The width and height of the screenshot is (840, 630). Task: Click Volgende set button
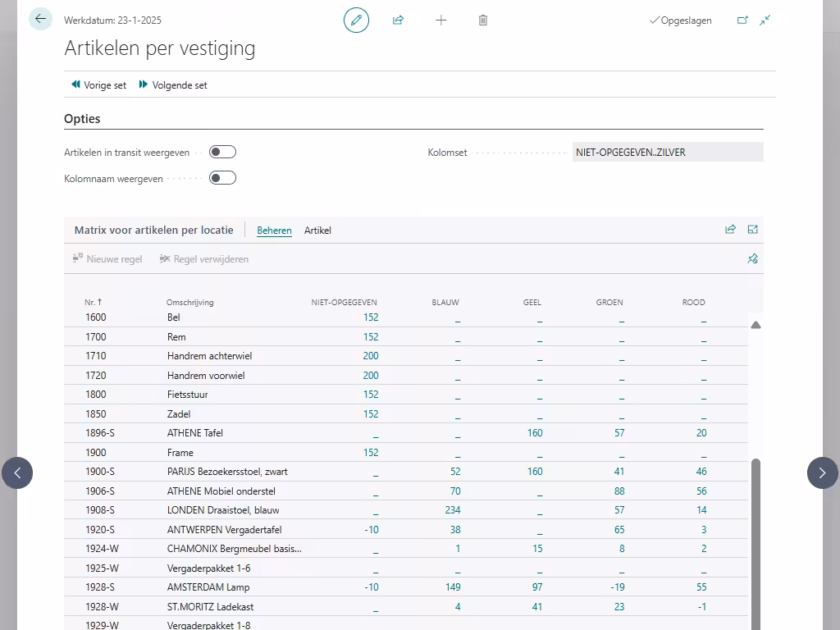click(x=173, y=85)
